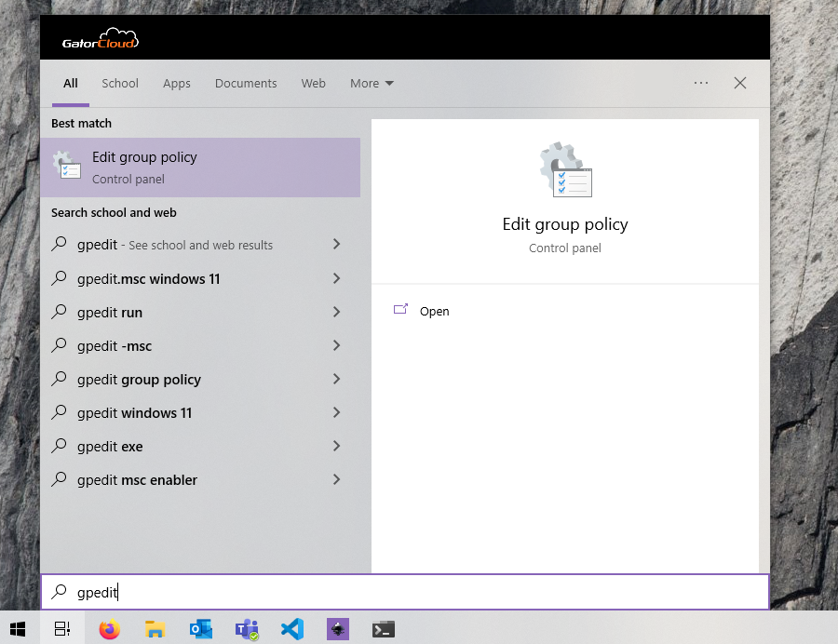Launch Visual Studio Code from taskbar

(292, 629)
